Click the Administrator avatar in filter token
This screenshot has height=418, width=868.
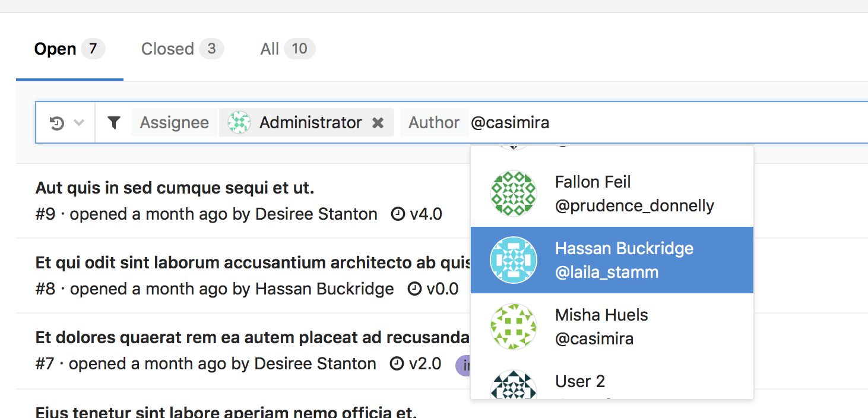(239, 122)
